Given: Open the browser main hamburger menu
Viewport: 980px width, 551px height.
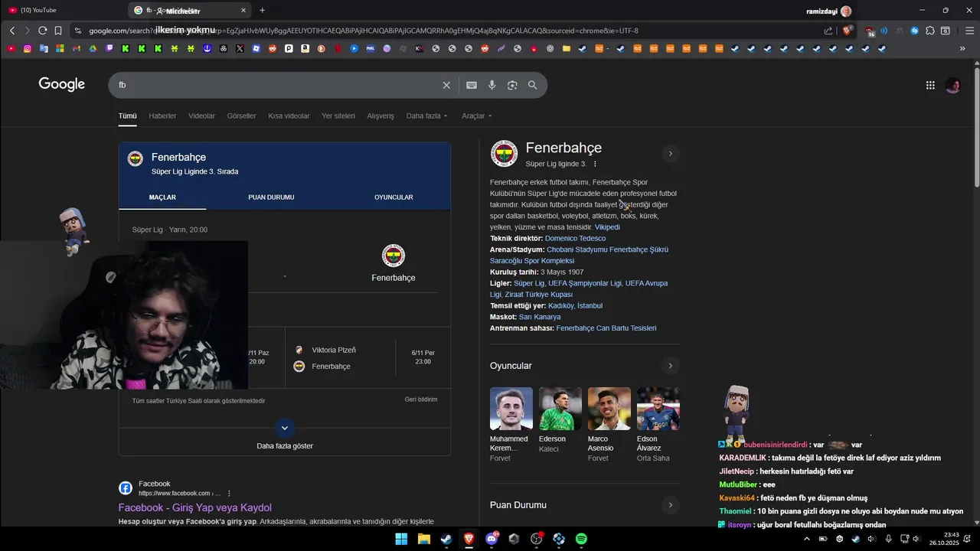Looking at the screenshot, I should pyautogui.click(x=969, y=31).
